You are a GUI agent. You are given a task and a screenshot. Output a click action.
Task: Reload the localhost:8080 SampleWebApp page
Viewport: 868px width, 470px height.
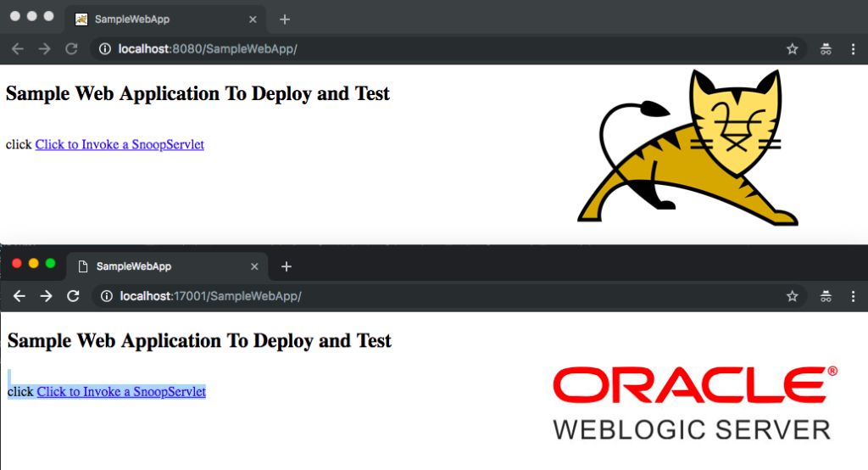click(71, 48)
